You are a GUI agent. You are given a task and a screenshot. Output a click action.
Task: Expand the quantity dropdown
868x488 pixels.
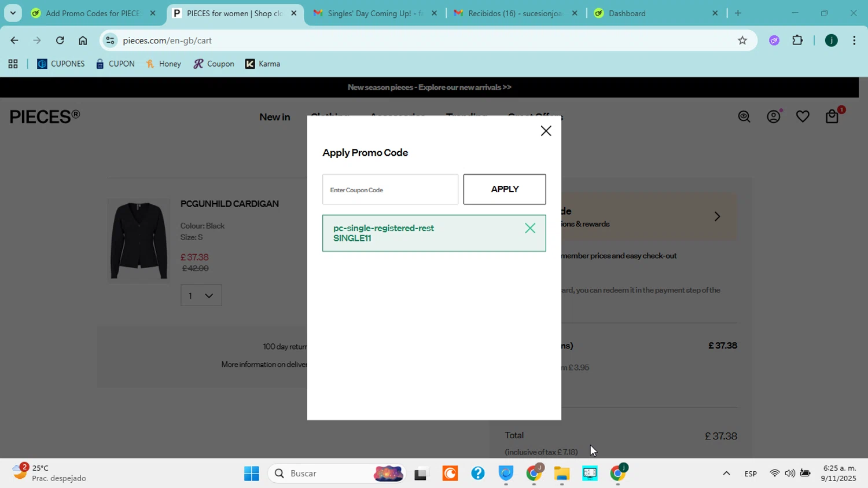point(201,296)
